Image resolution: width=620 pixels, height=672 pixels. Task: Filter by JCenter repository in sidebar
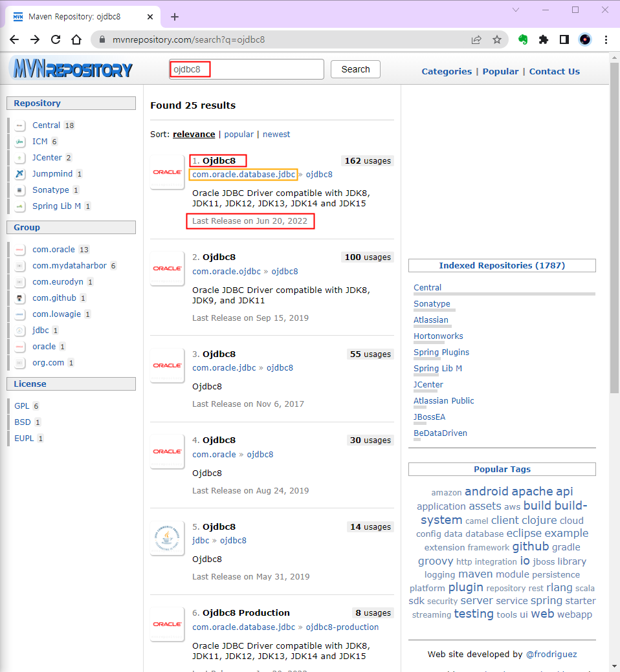(x=47, y=158)
